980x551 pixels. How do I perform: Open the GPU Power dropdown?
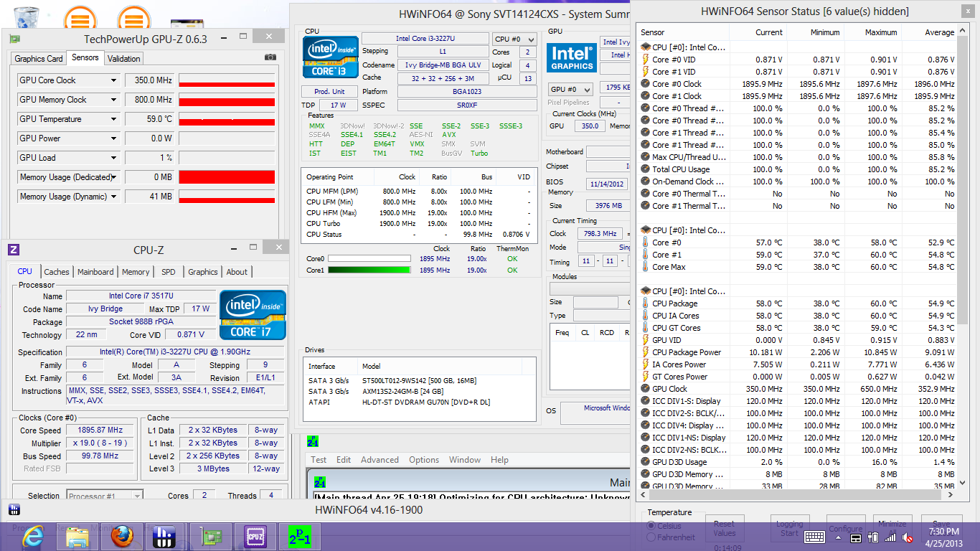[x=113, y=138]
